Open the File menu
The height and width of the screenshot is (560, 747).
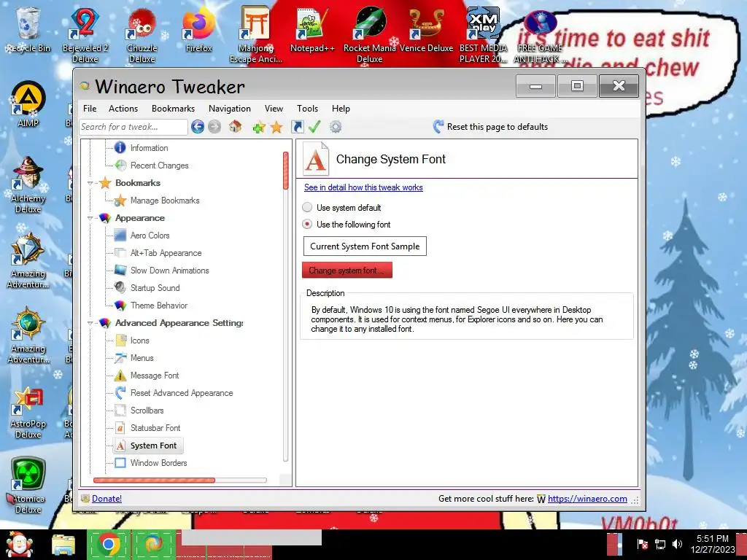[90, 109]
